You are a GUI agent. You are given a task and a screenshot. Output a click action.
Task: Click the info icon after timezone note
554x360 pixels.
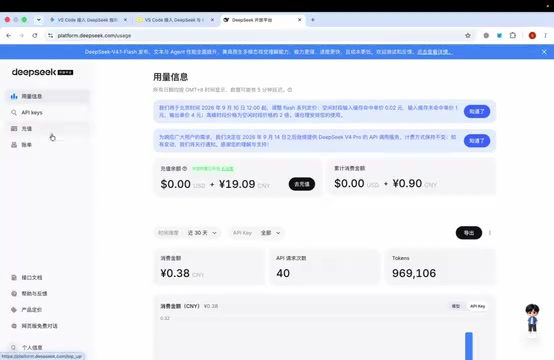click(x=290, y=90)
